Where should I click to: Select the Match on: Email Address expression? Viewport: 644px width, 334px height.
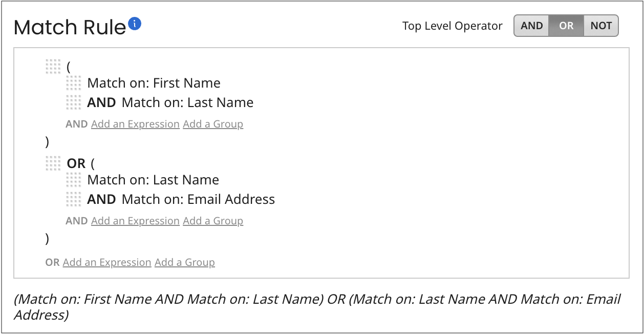[198, 199]
